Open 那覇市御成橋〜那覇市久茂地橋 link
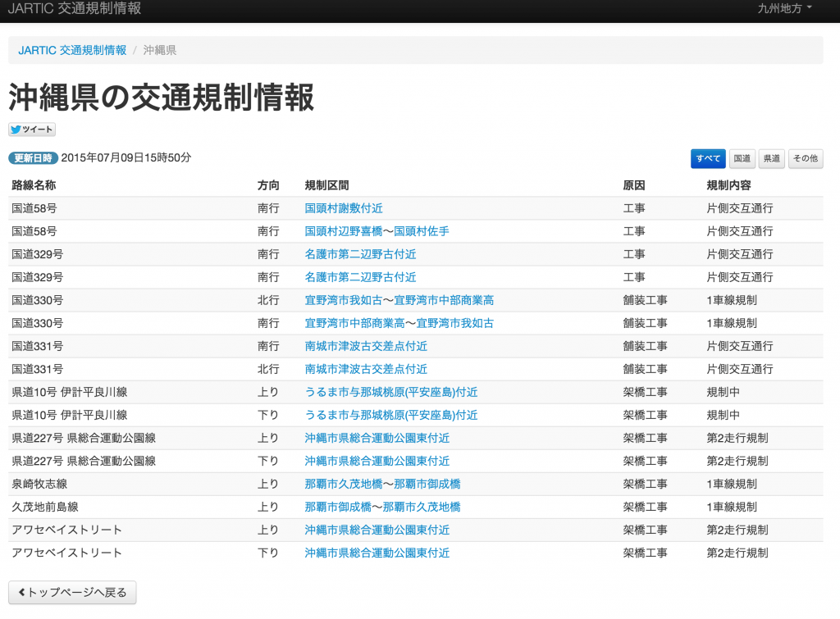Viewport: 840px width, 619px height. 382,507
